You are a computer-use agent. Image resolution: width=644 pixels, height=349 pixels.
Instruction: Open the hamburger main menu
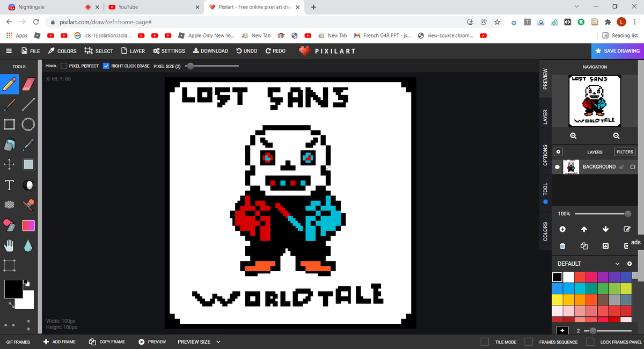[x=9, y=51]
